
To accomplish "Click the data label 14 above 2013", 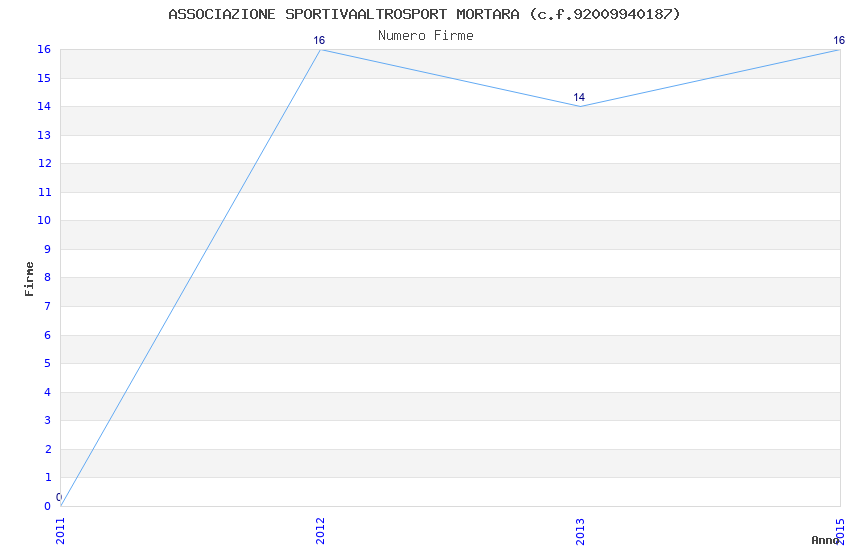I will click(x=579, y=97).
